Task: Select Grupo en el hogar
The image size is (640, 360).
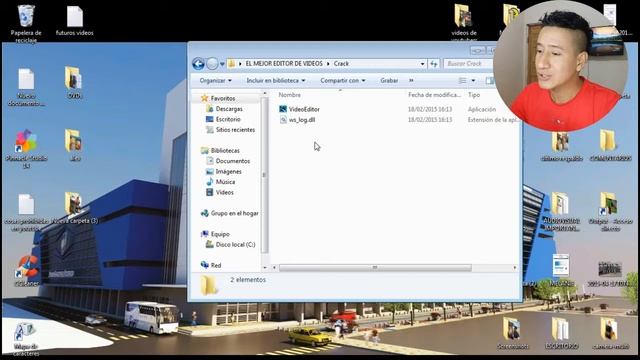Action: [234, 213]
